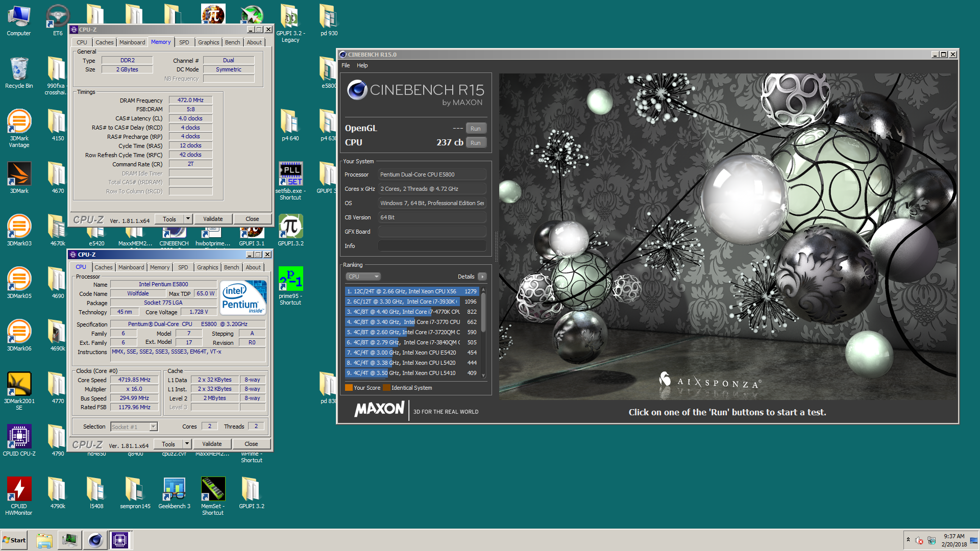Click the orange Your Score legend swatch

[349, 388]
